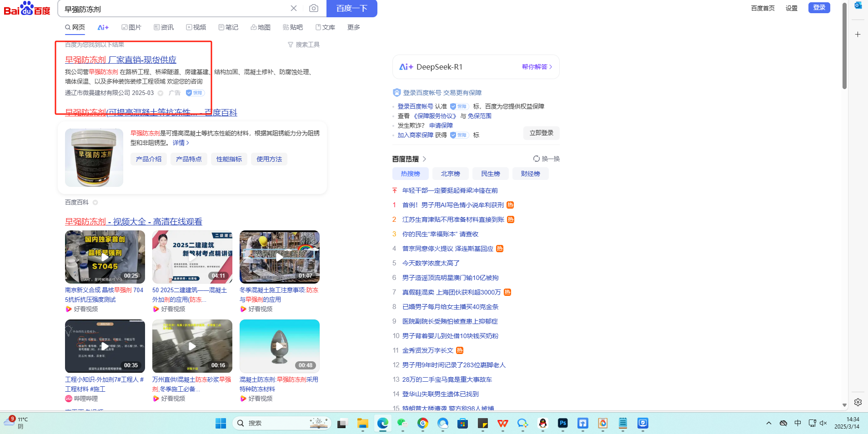Click the camera image search icon
Viewport: 868px width, 434px height.
point(314,8)
